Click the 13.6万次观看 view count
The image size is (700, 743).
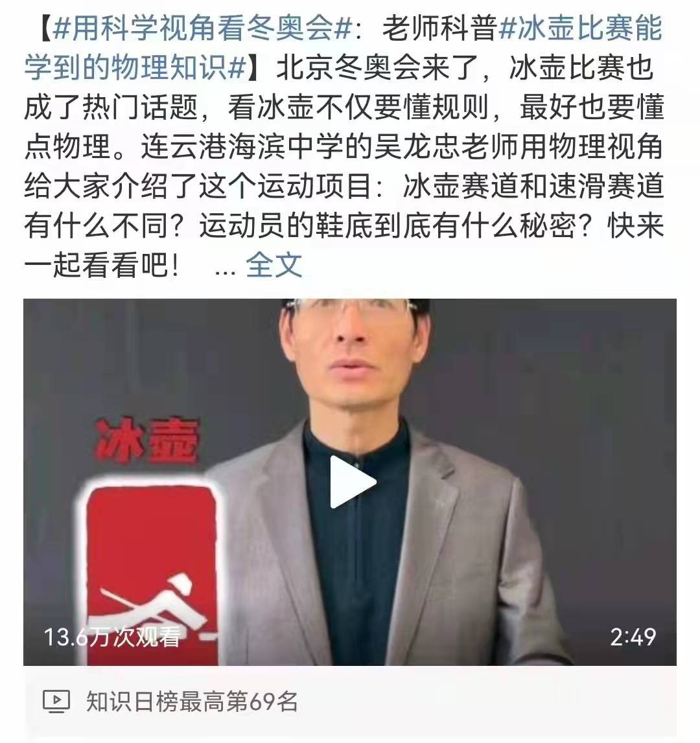pos(112,636)
